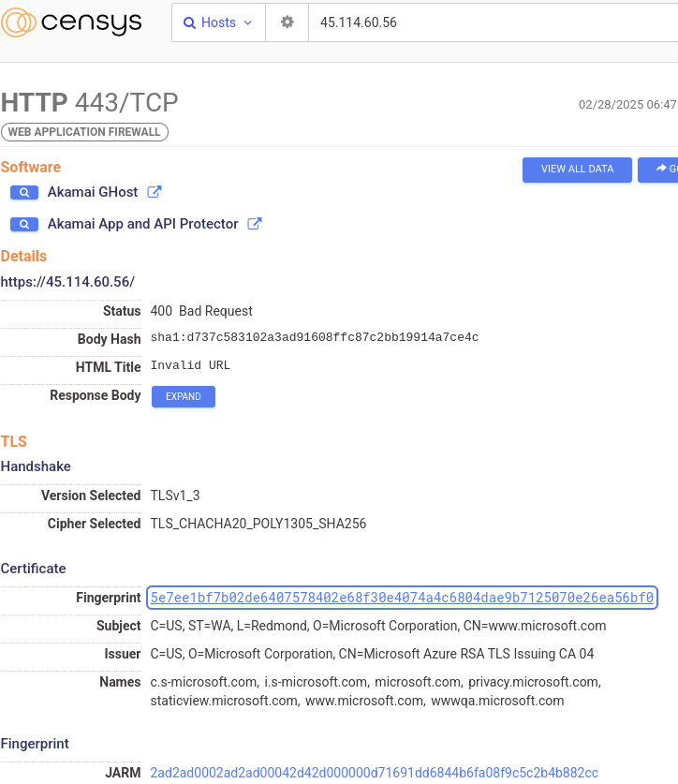
Task: Open Akamai GHost external link icon
Action: point(155,192)
